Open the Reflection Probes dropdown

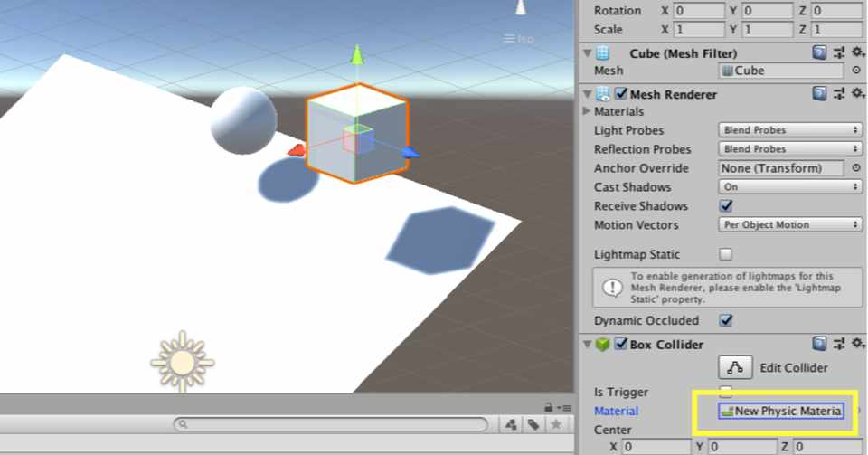click(790, 149)
